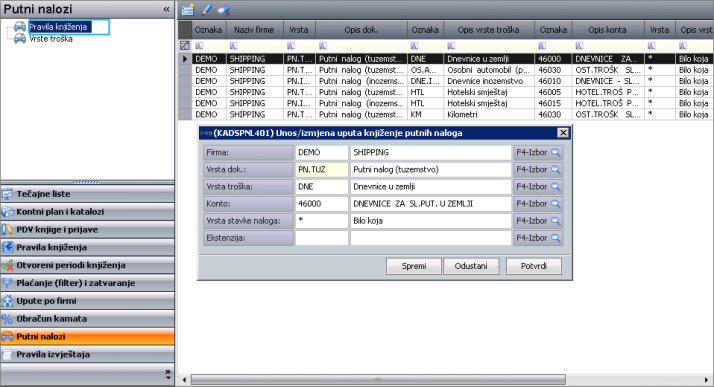Open filter under Opis konta column

[579, 46]
